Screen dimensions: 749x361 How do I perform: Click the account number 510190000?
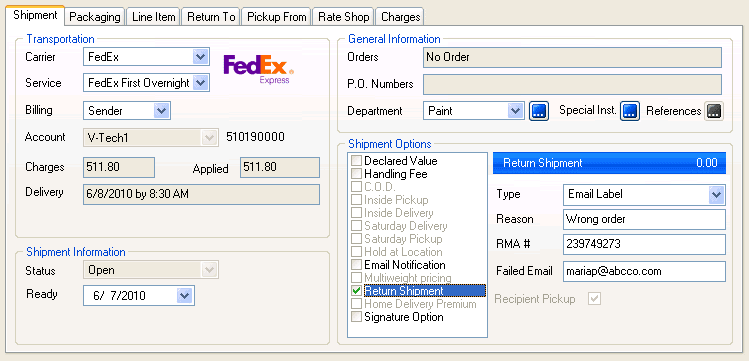tap(255, 138)
